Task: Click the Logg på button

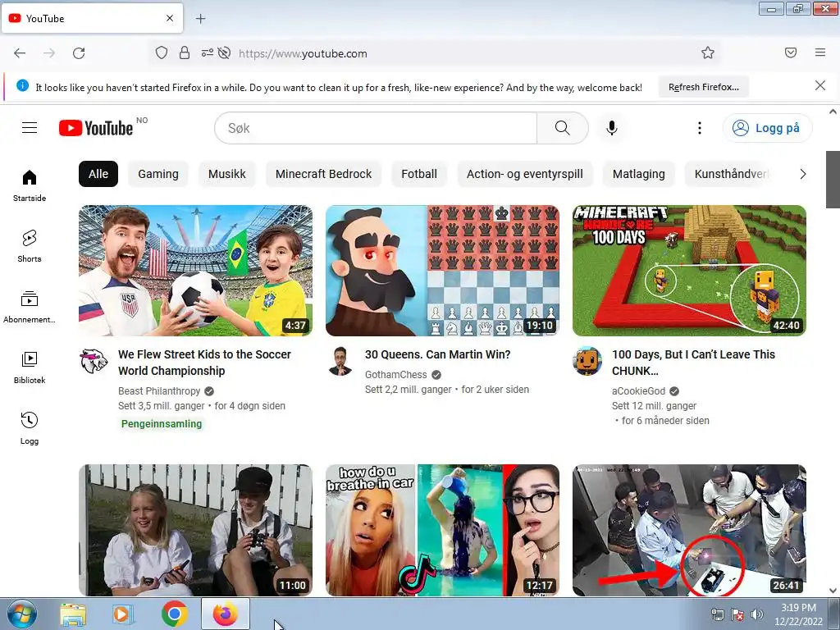Action: coord(767,128)
